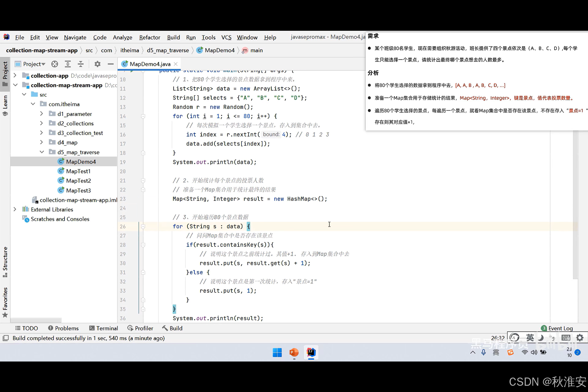Click the microphone icon in system tray

(x=483, y=352)
